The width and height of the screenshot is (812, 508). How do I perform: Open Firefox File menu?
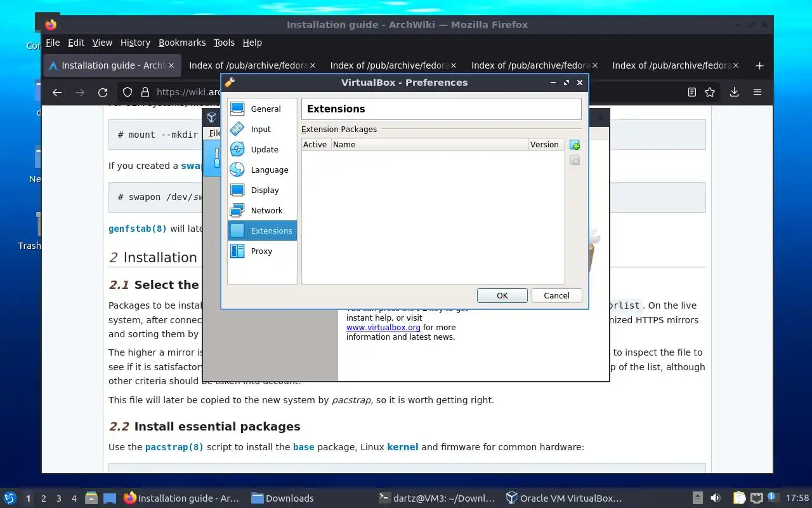point(53,43)
